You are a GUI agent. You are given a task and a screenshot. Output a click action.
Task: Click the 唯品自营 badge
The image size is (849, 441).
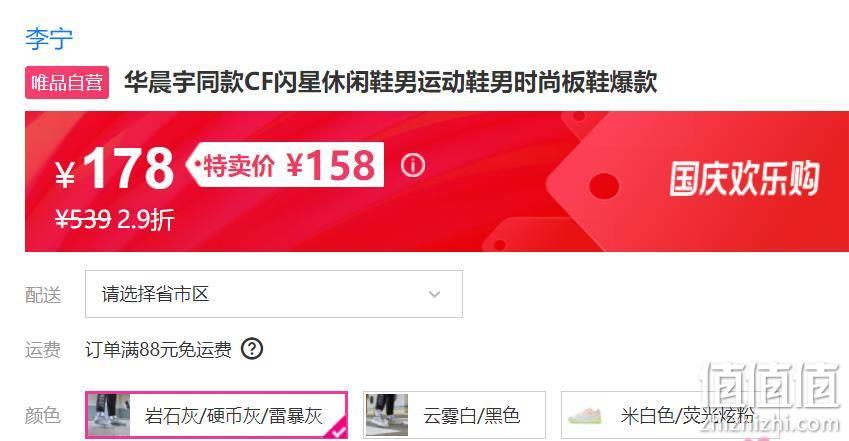67,82
